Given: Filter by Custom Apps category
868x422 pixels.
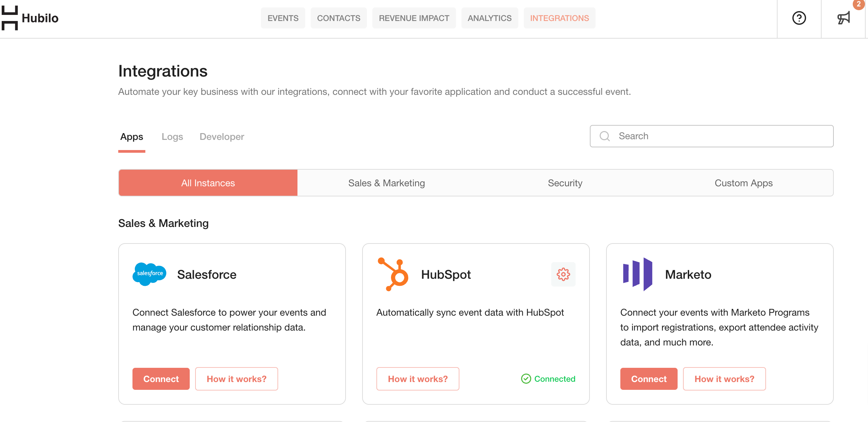Looking at the screenshot, I should click(743, 183).
